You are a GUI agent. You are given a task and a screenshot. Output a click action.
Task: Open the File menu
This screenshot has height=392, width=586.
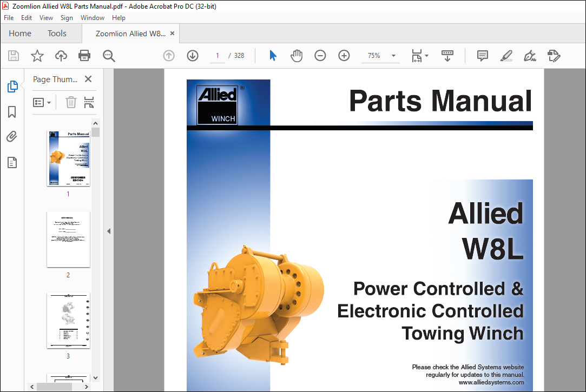[9, 17]
